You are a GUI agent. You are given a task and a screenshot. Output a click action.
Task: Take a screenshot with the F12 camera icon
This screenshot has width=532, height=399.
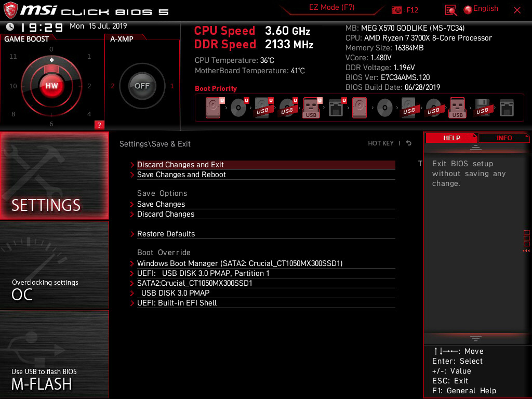[x=396, y=10]
